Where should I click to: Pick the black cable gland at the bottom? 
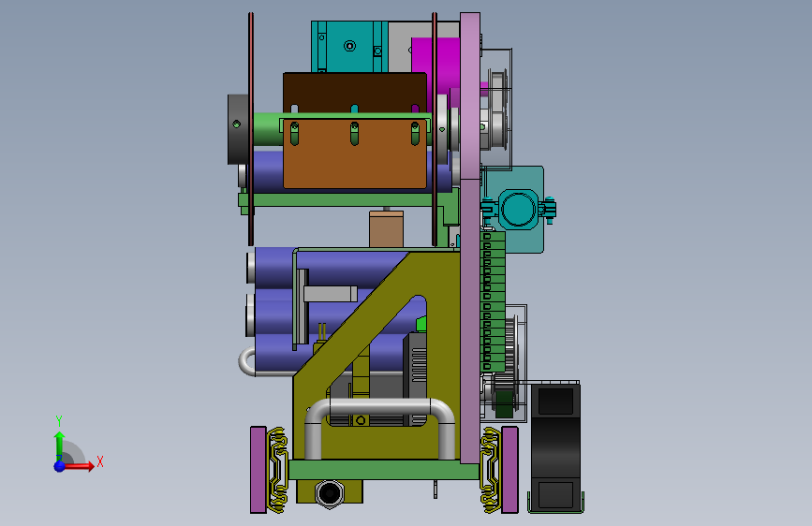tap(330, 493)
